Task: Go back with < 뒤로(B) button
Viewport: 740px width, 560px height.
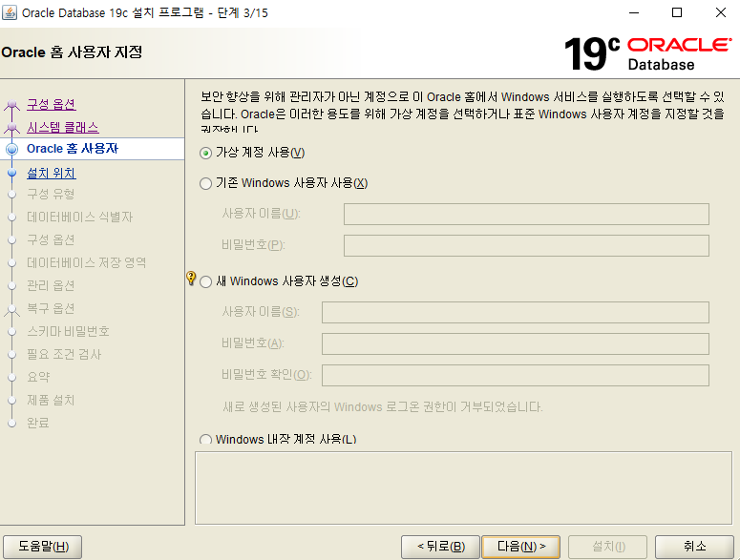Action: tap(440, 547)
